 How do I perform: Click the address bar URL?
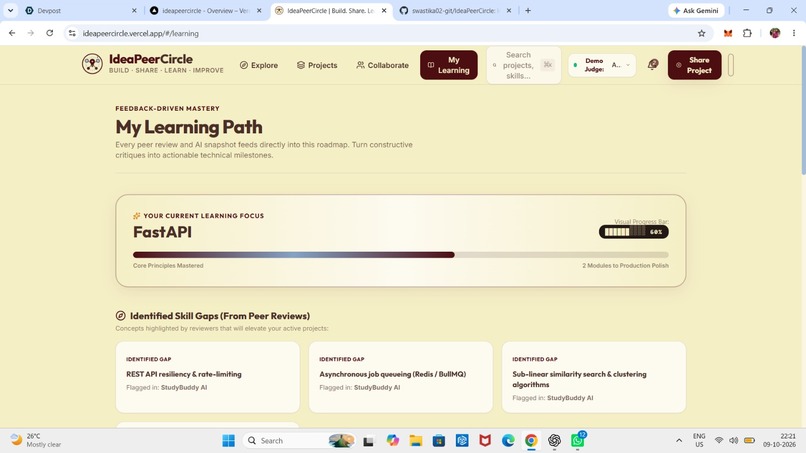[140, 33]
